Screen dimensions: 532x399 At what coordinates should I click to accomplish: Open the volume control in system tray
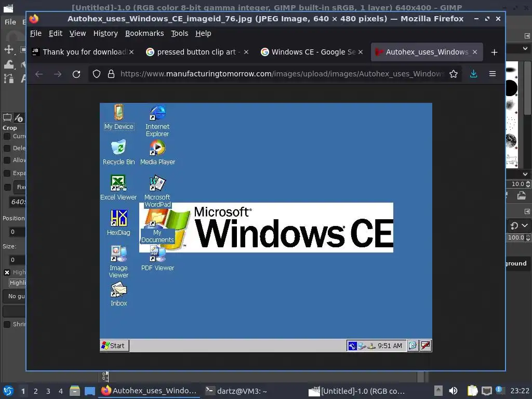(453, 391)
